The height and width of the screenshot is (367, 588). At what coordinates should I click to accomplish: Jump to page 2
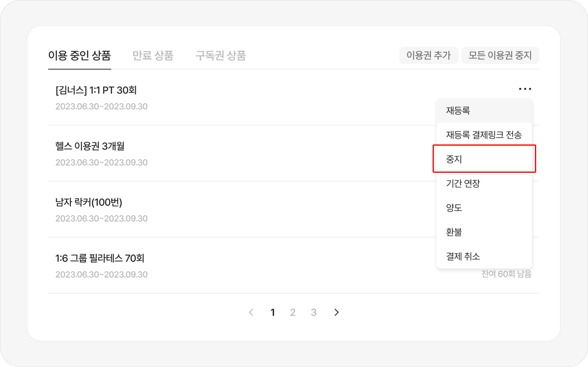(293, 312)
